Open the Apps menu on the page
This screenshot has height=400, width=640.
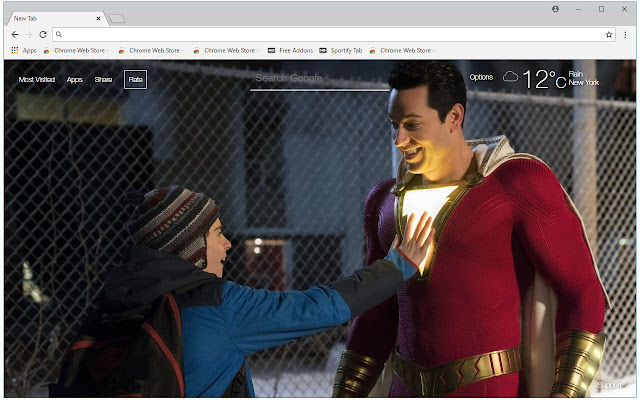(x=75, y=80)
